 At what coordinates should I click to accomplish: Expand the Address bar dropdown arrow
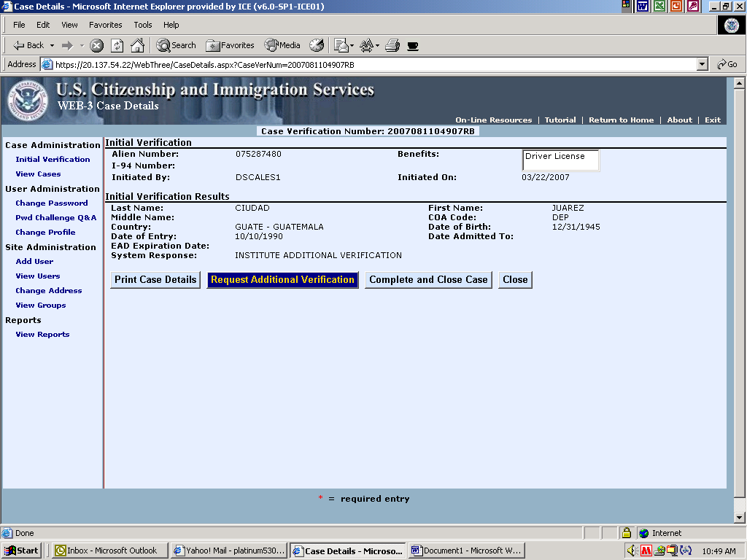(x=702, y=64)
